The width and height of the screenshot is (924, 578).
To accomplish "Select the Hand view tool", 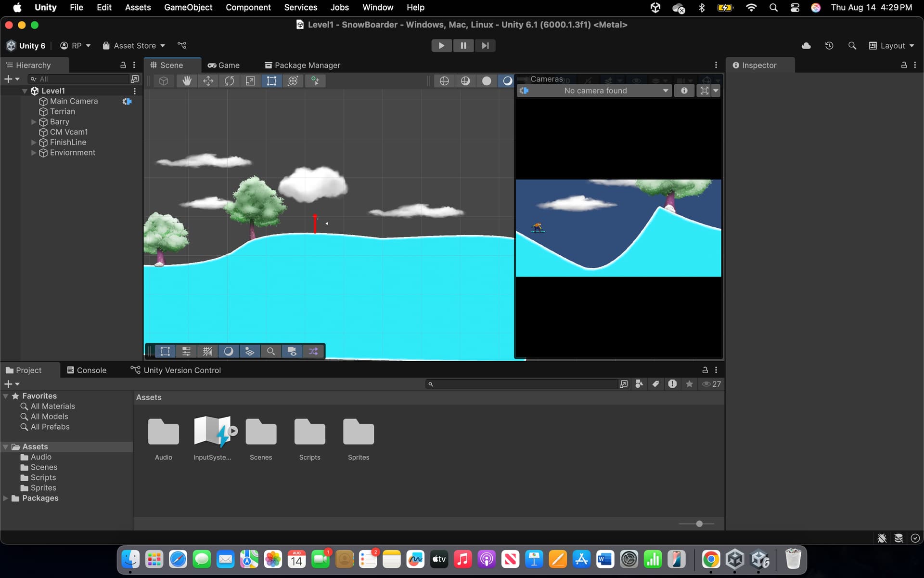I will [x=187, y=81].
